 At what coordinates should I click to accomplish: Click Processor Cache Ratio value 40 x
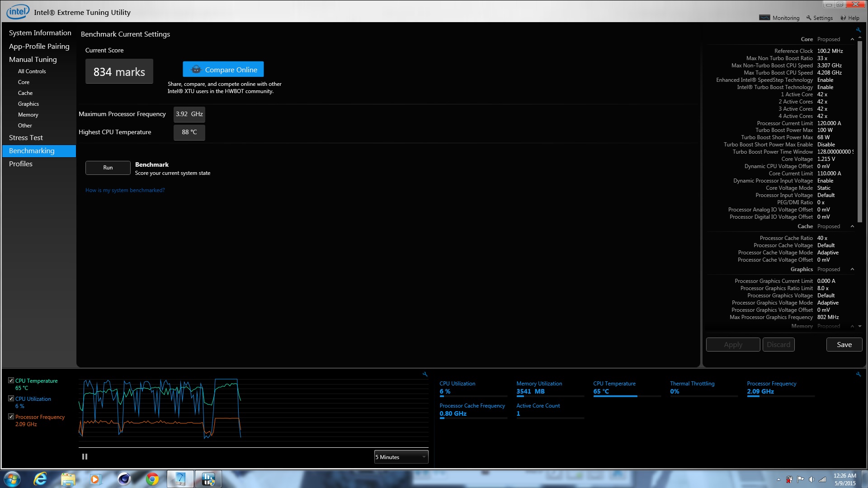pyautogui.click(x=822, y=238)
